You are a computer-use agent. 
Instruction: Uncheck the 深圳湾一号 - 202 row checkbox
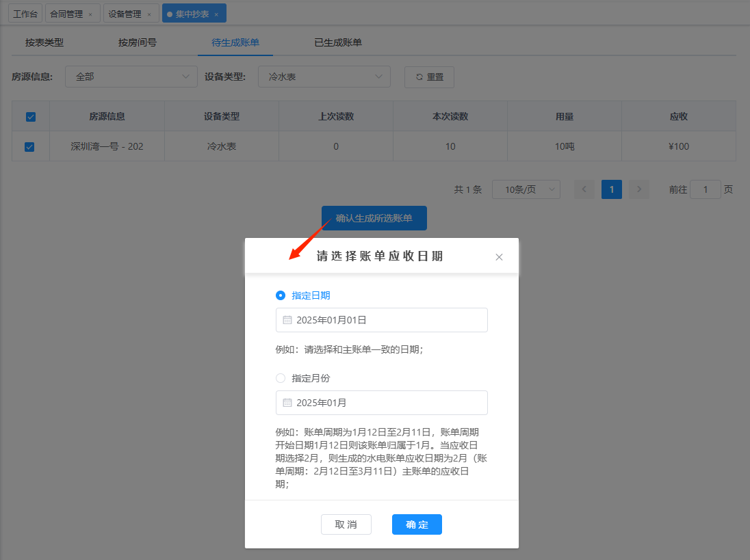click(x=29, y=146)
